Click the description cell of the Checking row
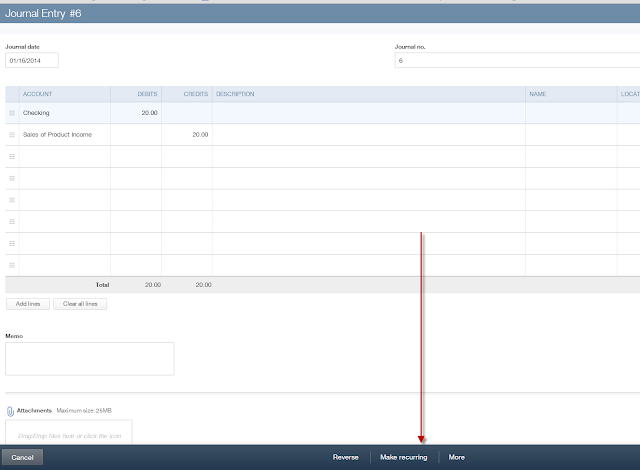Screen dimensions: 640x470 369,113
